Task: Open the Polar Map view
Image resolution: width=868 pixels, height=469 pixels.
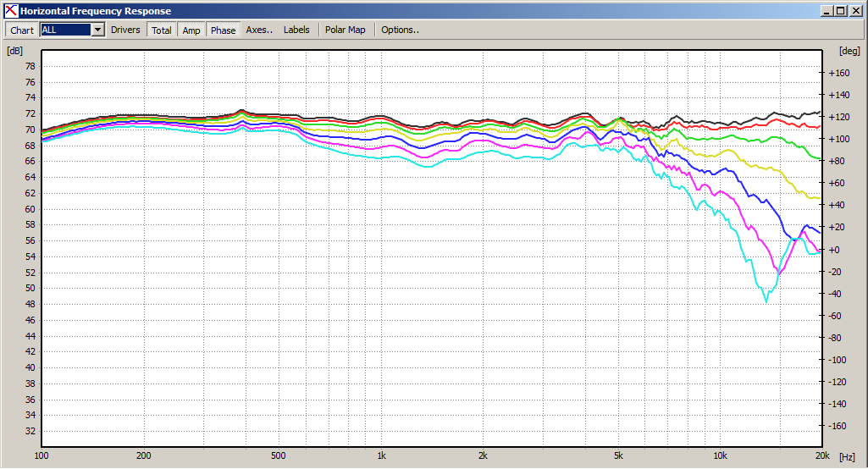Action: (345, 30)
